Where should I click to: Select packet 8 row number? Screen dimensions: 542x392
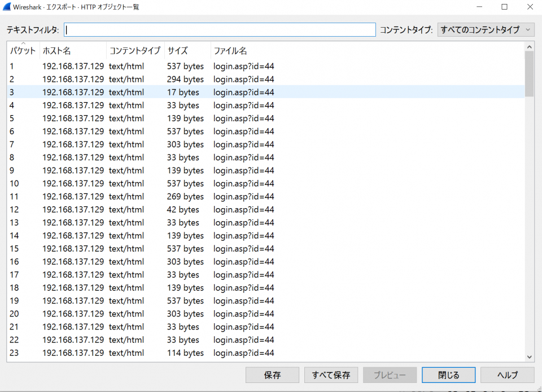[12, 157]
